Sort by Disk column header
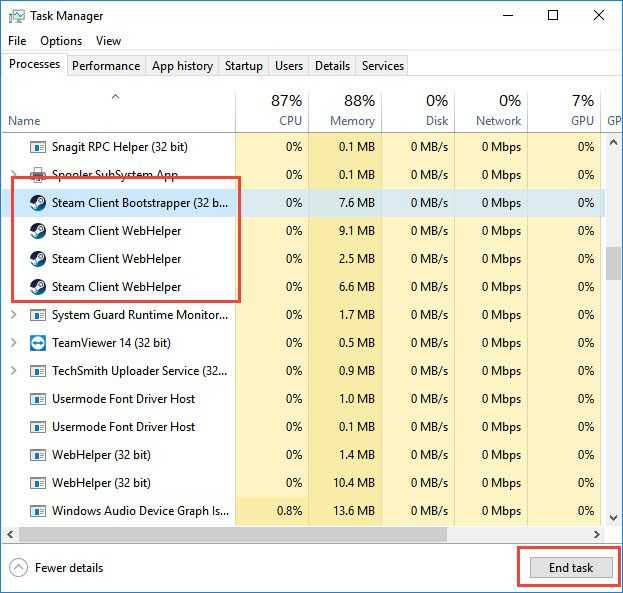 coord(418,110)
